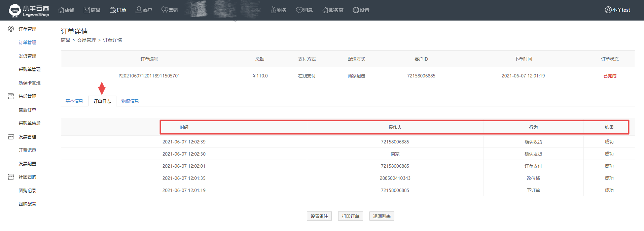
Task: Open the 消息 message bubble icon
Action: 299,10
